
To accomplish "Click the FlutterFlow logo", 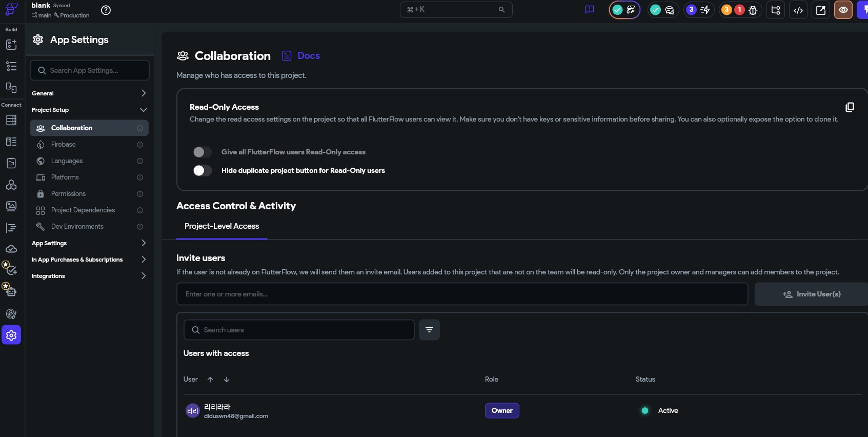I will click(x=11, y=10).
